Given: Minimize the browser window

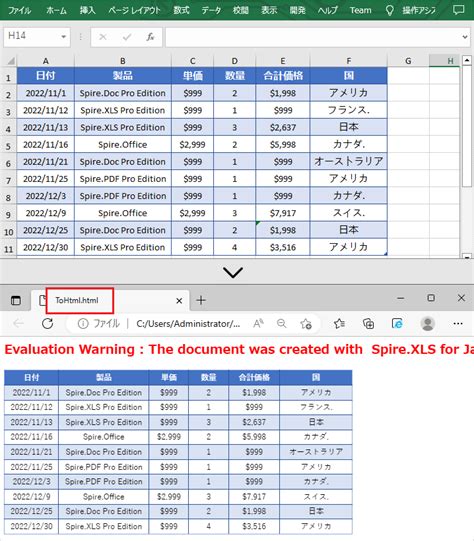Looking at the screenshot, I should tap(401, 298).
